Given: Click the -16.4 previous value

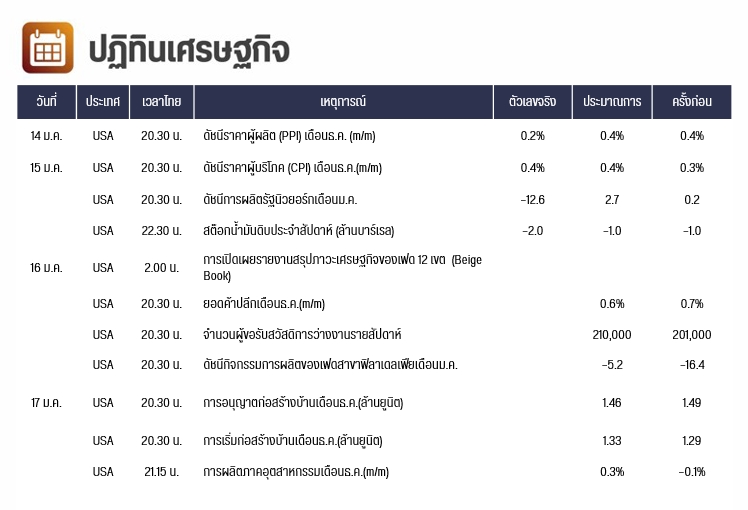Looking at the screenshot, I should (692, 365).
